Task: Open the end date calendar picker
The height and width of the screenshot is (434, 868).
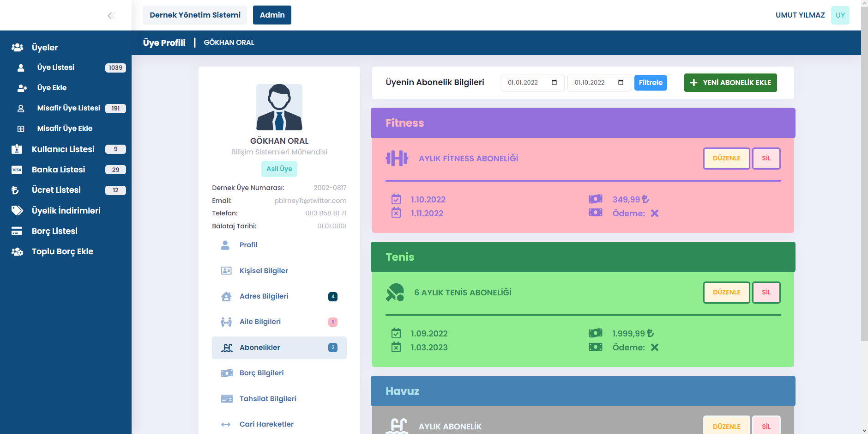Action: (621, 83)
